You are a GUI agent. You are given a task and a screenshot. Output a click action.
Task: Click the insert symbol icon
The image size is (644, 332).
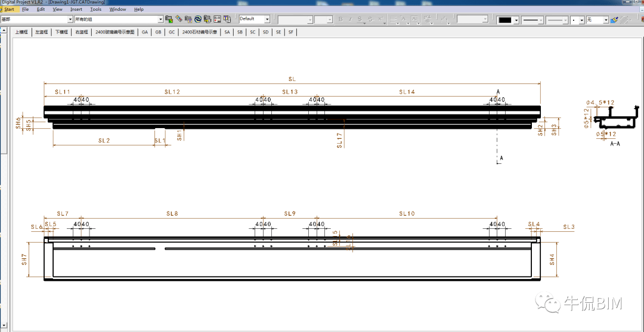(427, 19)
